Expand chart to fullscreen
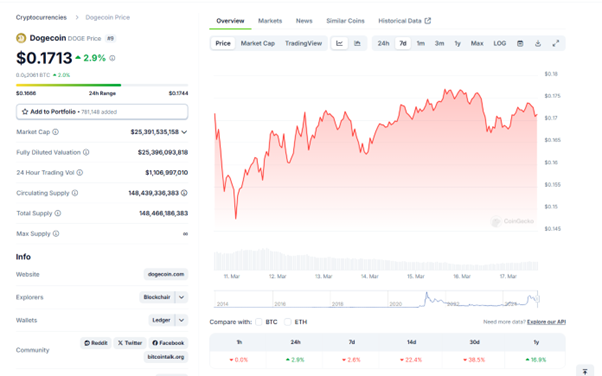The height and width of the screenshot is (376, 602). (x=556, y=43)
